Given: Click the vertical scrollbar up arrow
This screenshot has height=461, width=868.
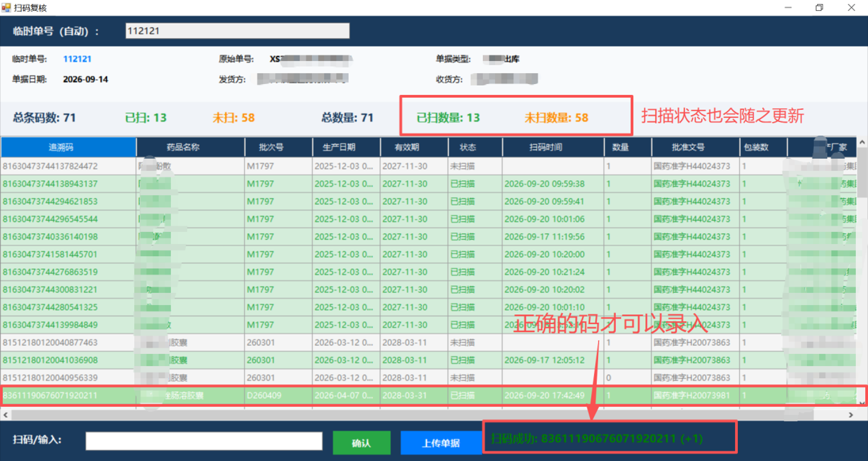Looking at the screenshot, I should click(862, 143).
